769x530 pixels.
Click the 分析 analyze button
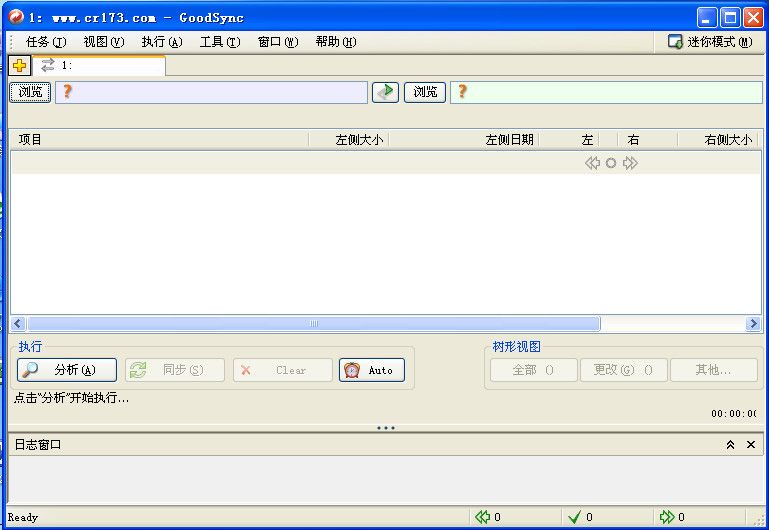(x=67, y=370)
